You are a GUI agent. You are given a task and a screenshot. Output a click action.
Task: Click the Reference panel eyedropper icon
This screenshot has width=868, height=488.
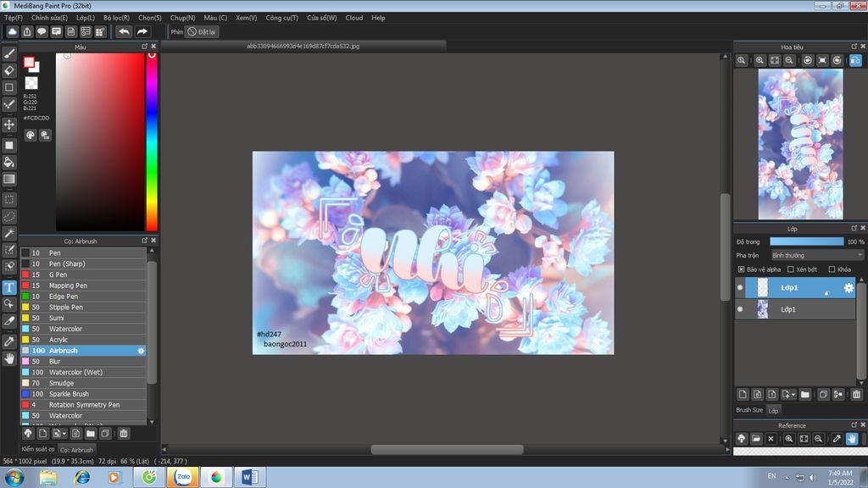837,439
